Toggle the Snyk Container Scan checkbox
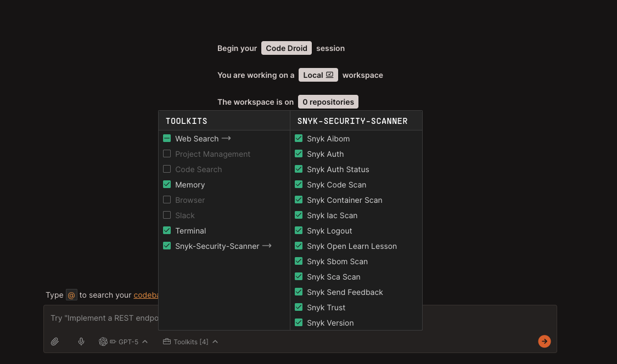 [299, 200]
